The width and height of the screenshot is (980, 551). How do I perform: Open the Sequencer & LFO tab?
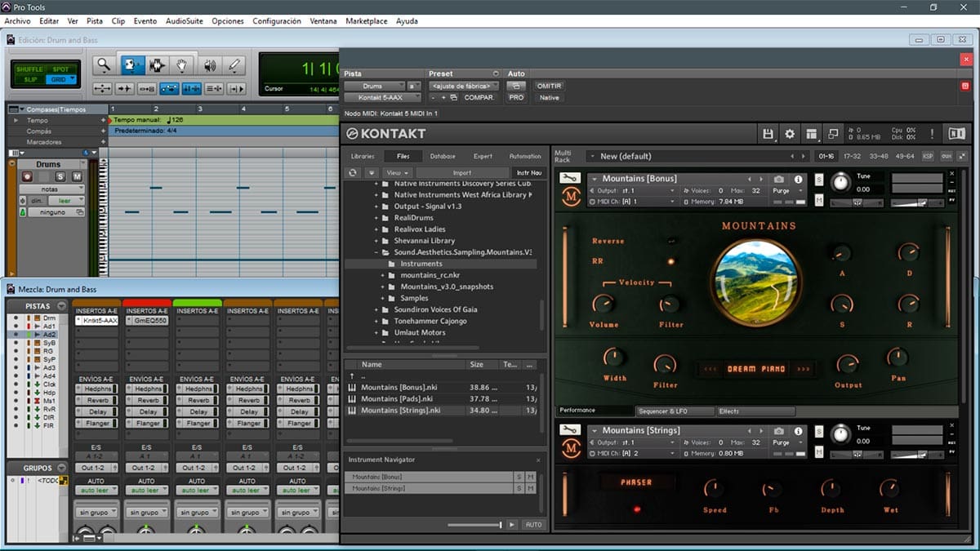675,411
